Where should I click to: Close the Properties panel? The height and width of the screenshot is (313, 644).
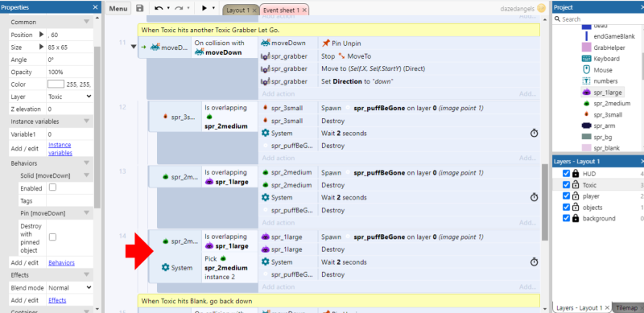pos(95,7)
